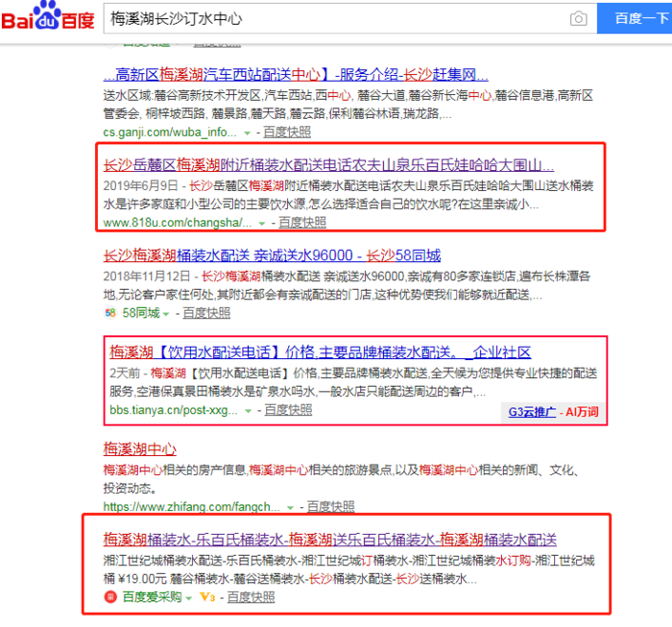
Task: Click the https://www.zhifang.com/fangch URL text
Action: (192, 507)
